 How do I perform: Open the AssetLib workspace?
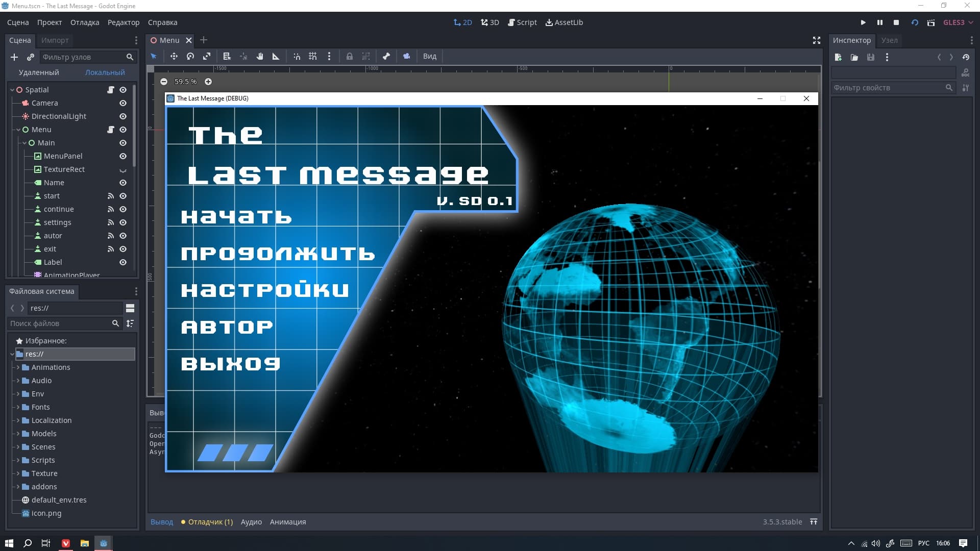pos(564,22)
